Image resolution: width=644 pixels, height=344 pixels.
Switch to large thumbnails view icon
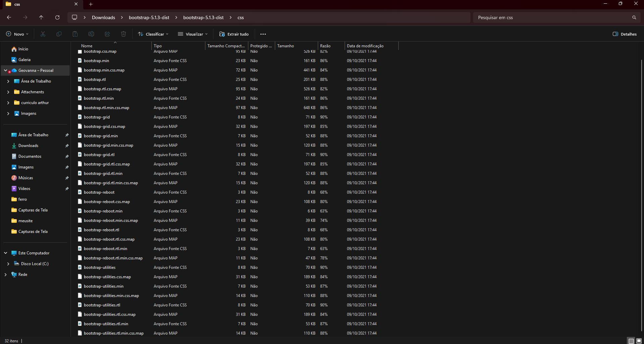[639, 341]
